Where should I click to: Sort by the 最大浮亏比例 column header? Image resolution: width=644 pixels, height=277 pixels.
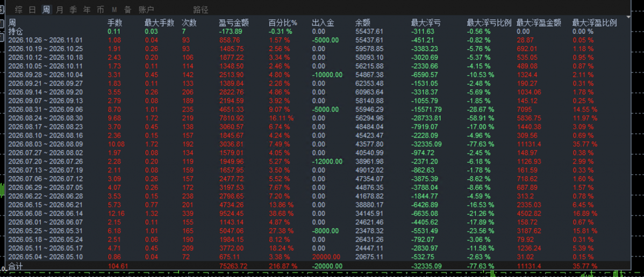coord(489,24)
